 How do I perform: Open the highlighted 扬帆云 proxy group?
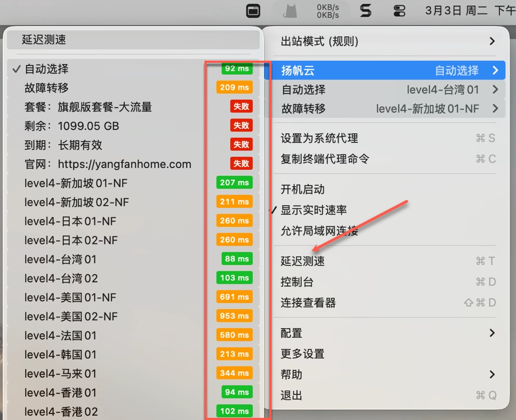[x=385, y=70]
